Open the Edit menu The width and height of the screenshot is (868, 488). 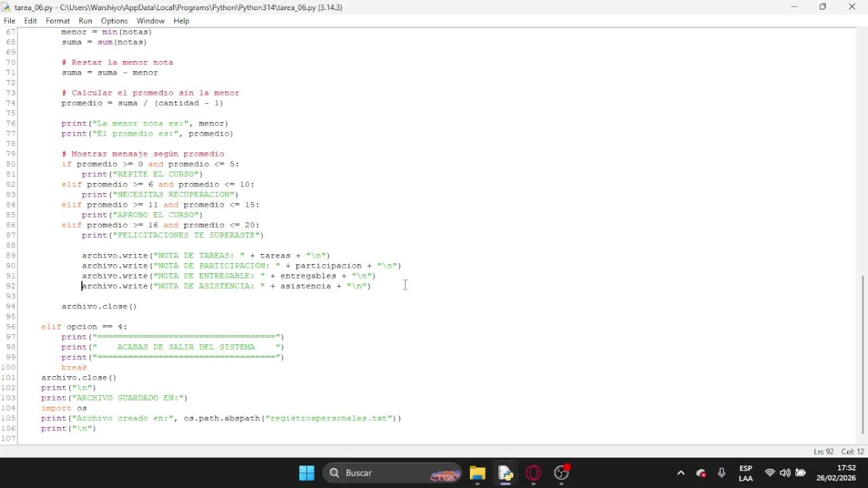pyautogui.click(x=31, y=21)
